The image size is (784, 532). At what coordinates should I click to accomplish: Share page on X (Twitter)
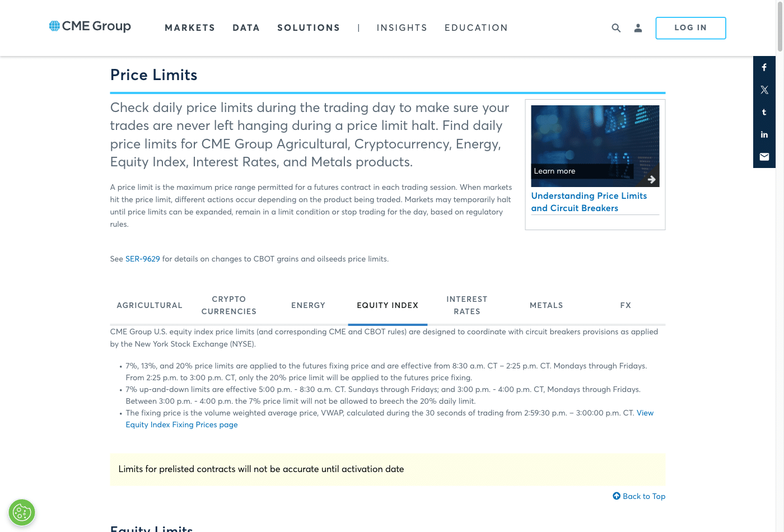(764, 90)
